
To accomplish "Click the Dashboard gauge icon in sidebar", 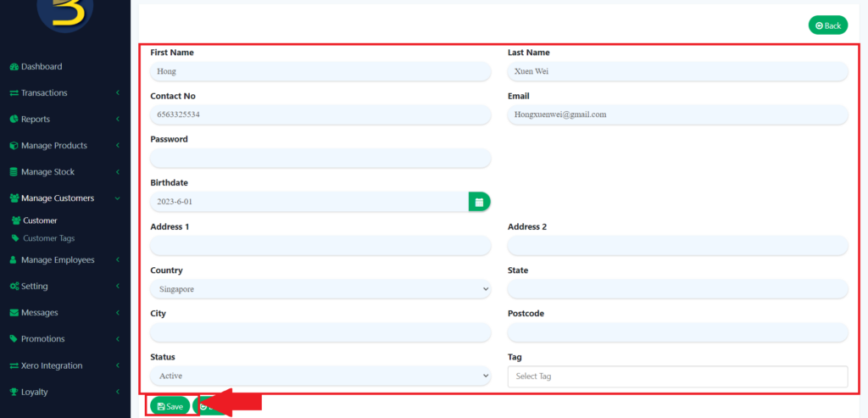I will tap(14, 67).
